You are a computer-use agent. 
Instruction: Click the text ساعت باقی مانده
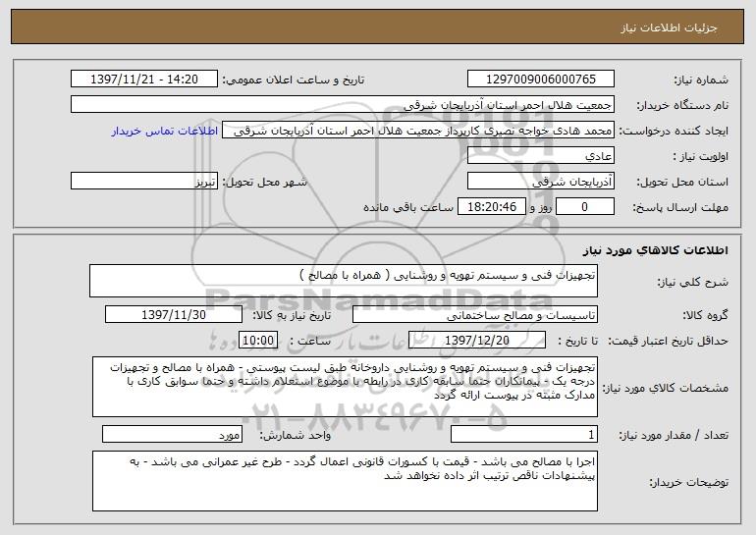click(x=408, y=207)
